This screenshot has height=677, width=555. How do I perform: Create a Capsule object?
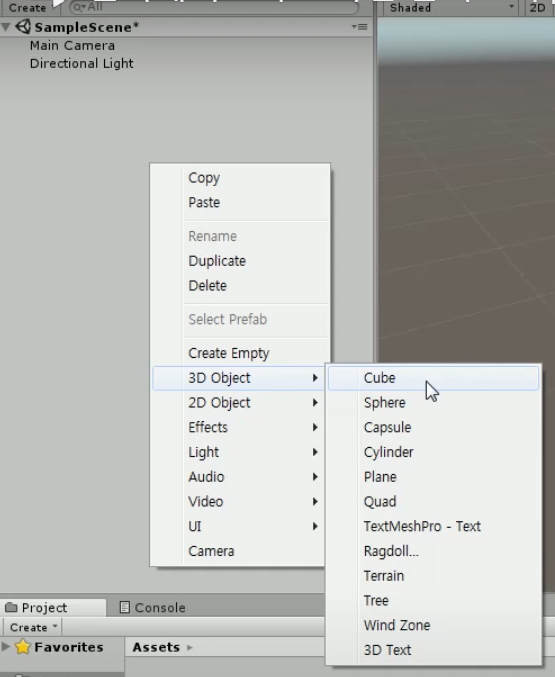click(433, 427)
